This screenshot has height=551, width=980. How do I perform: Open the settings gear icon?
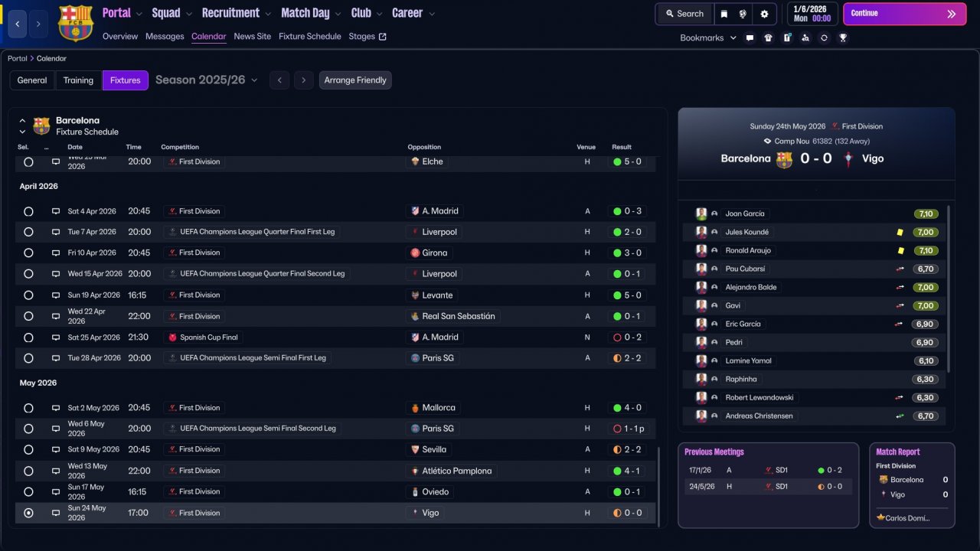(x=764, y=14)
